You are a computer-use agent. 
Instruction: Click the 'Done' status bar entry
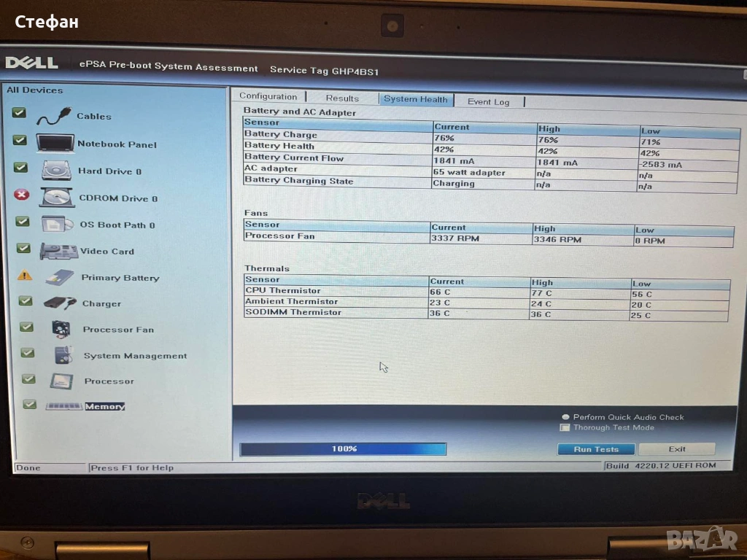point(28,467)
